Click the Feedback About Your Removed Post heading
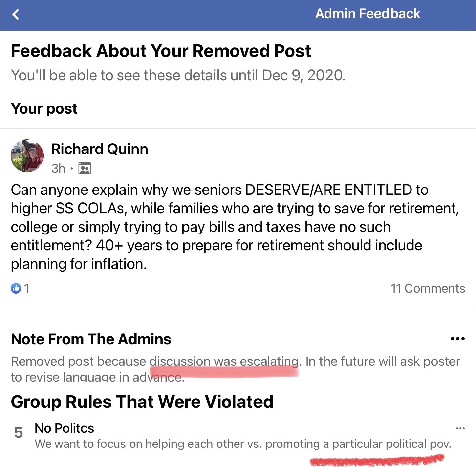The width and height of the screenshot is (476, 467). click(161, 51)
